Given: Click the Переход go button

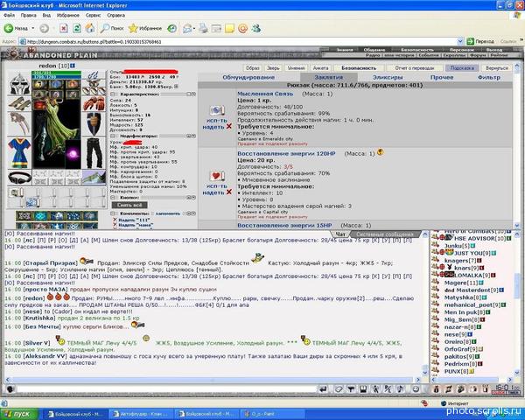Looking at the screenshot, I should 480,41.
